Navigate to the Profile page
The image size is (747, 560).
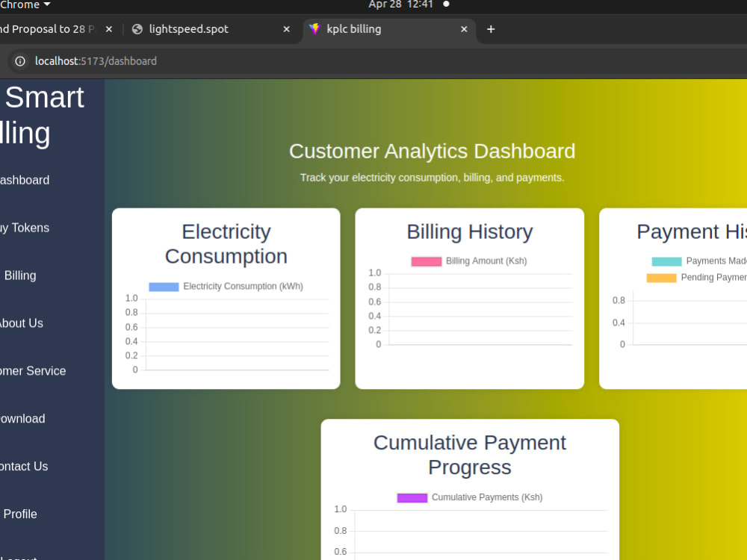pyautogui.click(x=20, y=514)
